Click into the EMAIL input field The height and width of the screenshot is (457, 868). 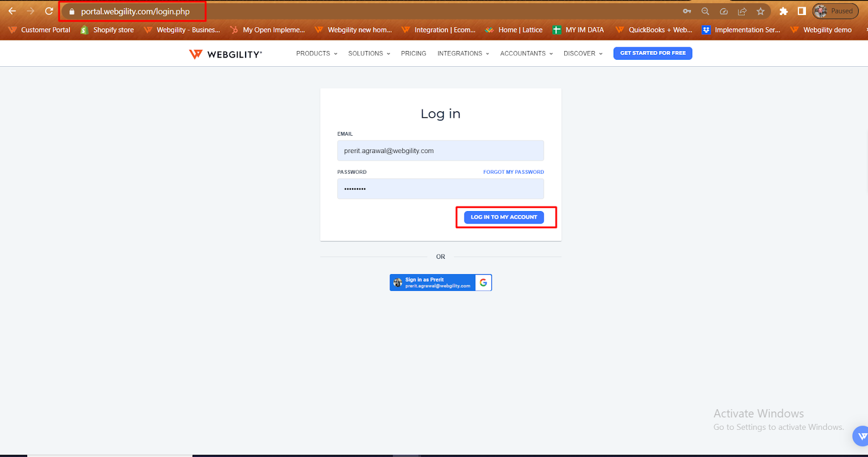click(x=441, y=150)
